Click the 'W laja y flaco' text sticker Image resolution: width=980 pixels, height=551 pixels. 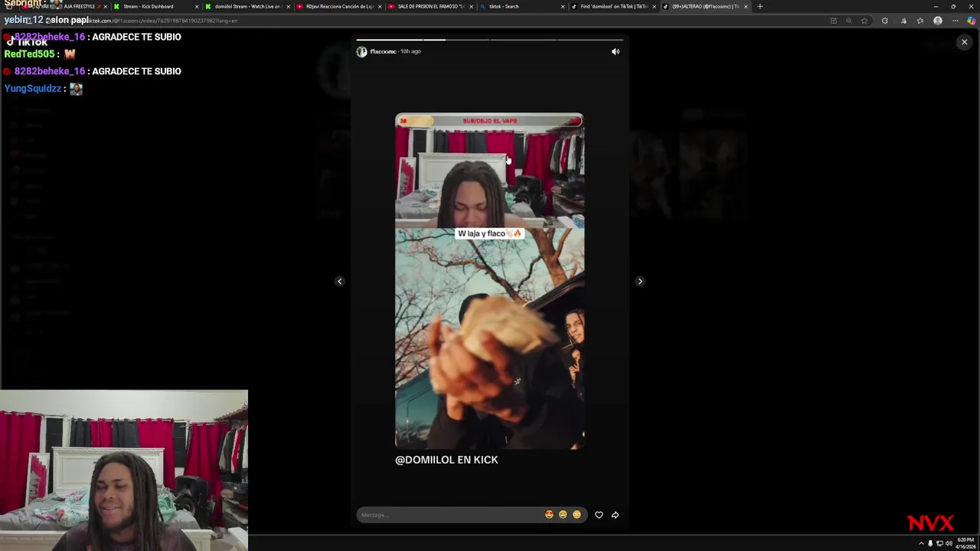489,233
